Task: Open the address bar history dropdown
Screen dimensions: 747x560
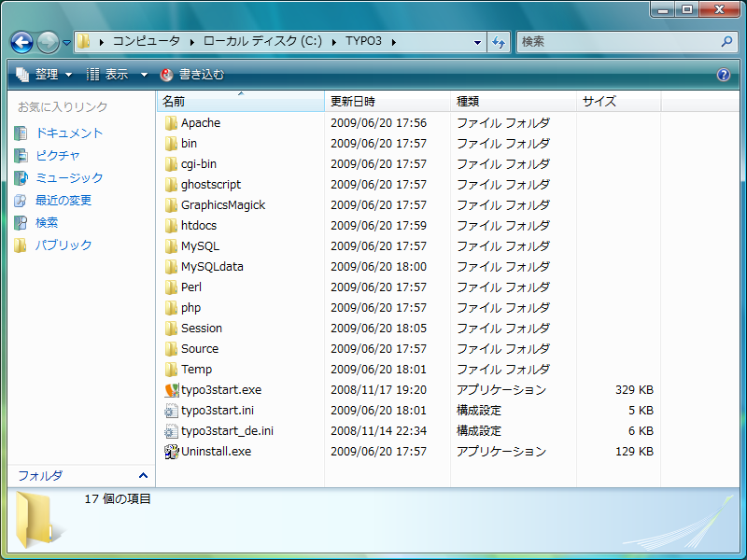Action: pyautogui.click(x=477, y=42)
